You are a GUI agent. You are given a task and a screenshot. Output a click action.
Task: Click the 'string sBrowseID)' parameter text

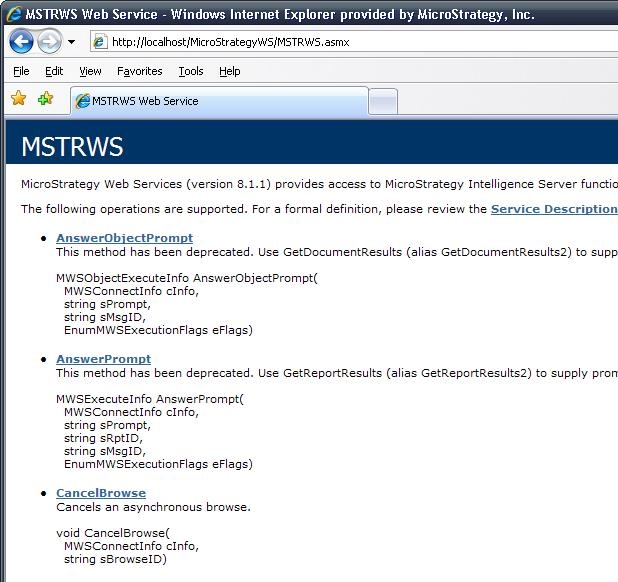[x=115, y=559]
